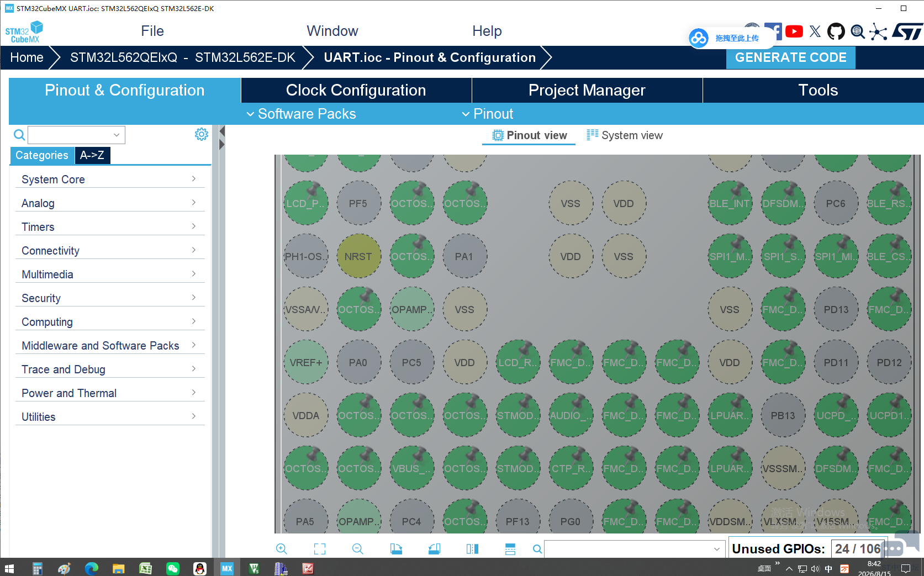Viewport: 924px width, 576px height.
Task: Select the Pinout view tab
Action: click(x=529, y=135)
